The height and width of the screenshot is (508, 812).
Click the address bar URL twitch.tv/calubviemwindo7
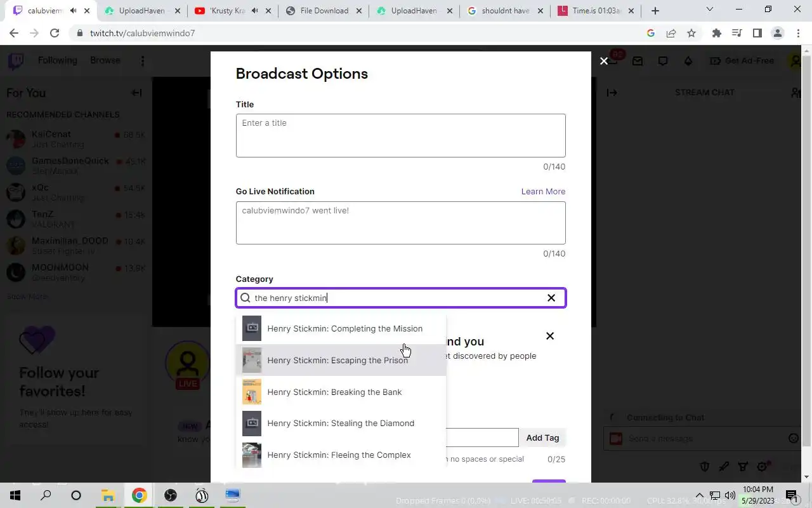142,33
